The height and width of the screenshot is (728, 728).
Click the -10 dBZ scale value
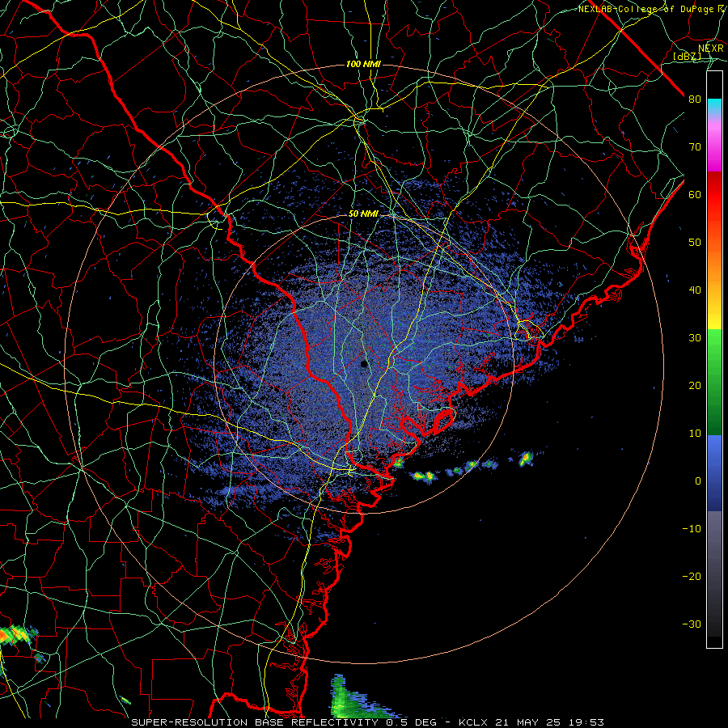692,529
